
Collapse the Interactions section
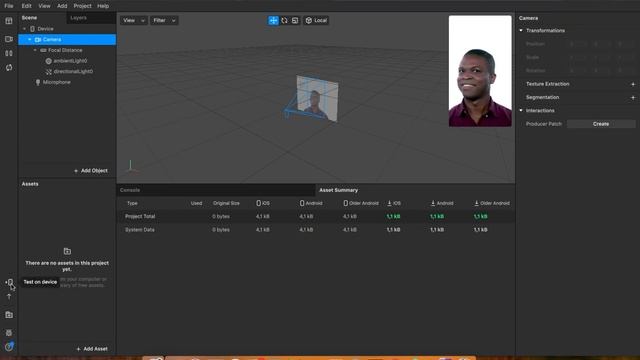tap(521, 111)
